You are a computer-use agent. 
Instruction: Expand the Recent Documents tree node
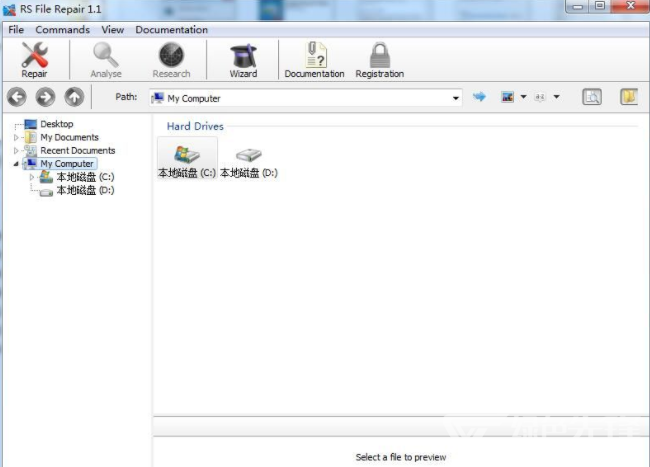tap(16, 150)
